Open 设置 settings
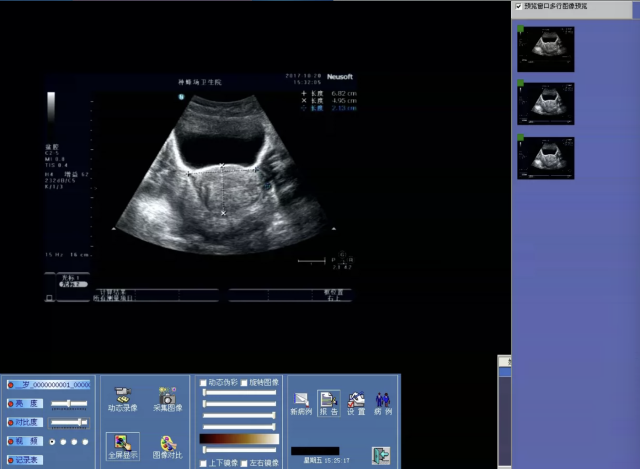Screen dimensions: 640x469 [356, 404]
